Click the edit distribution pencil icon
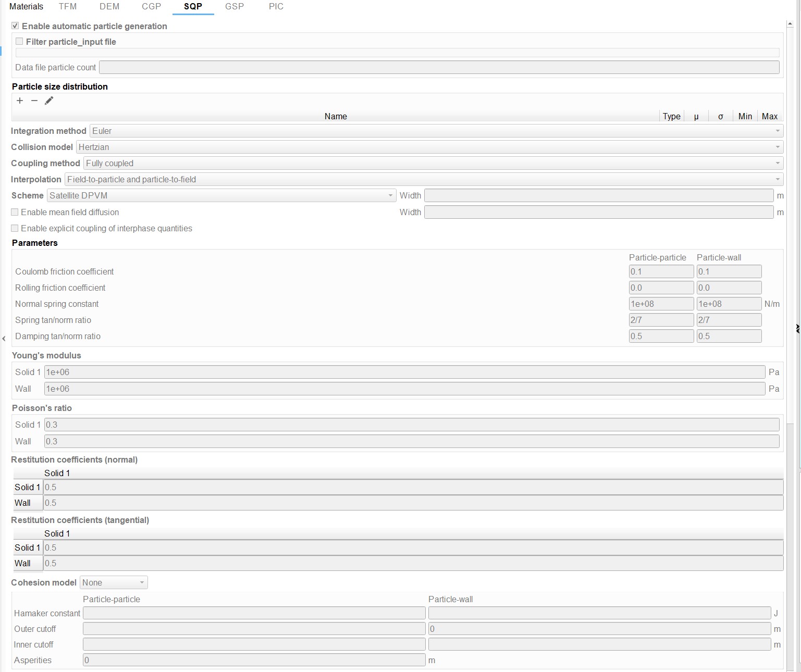Screen dimensions: 801x672 49,101
